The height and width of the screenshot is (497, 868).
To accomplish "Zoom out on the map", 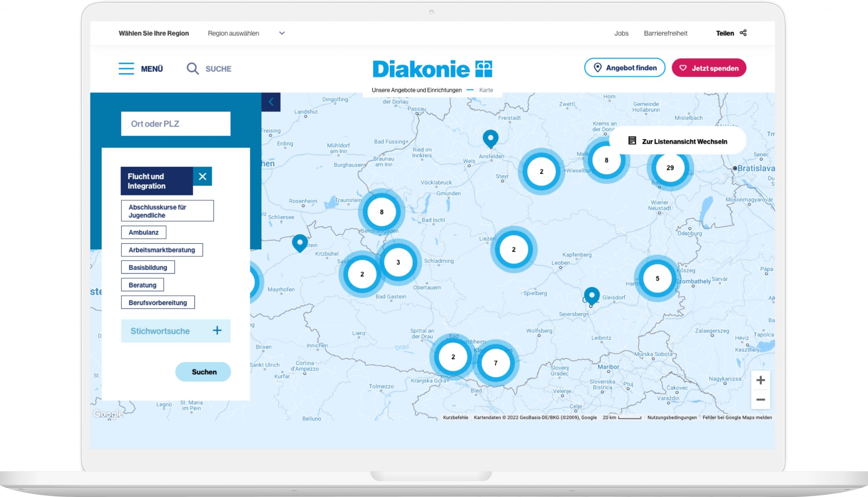I will click(x=761, y=399).
